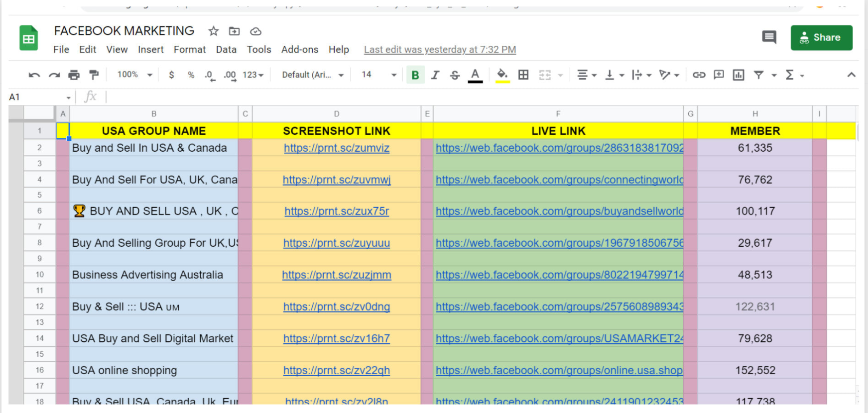868x413 pixels.
Task: Open the prnt.sc/zumviz screenshot link
Action: tap(337, 148)
